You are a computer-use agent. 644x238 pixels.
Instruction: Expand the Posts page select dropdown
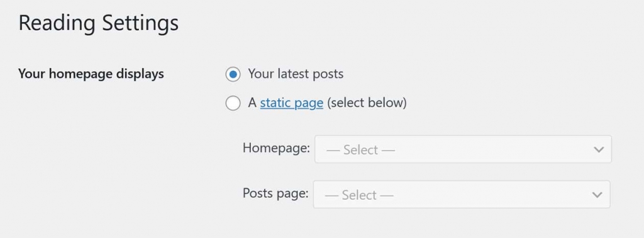click(x=462, y=195)
